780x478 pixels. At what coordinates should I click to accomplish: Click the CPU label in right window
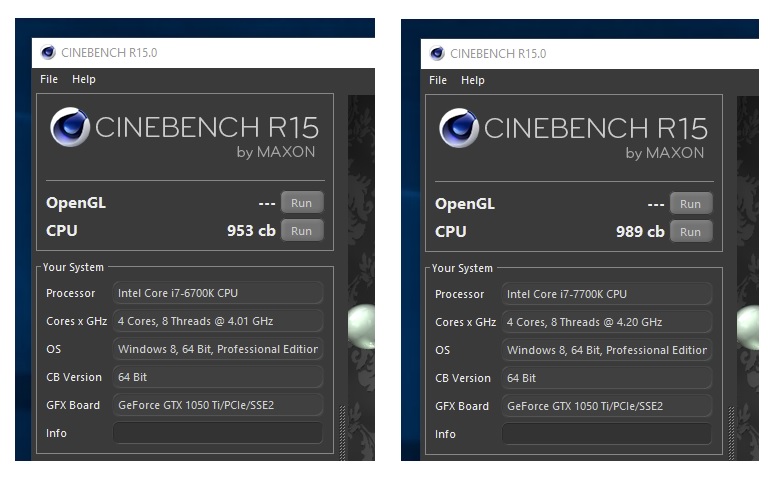[x=451, y=232]
